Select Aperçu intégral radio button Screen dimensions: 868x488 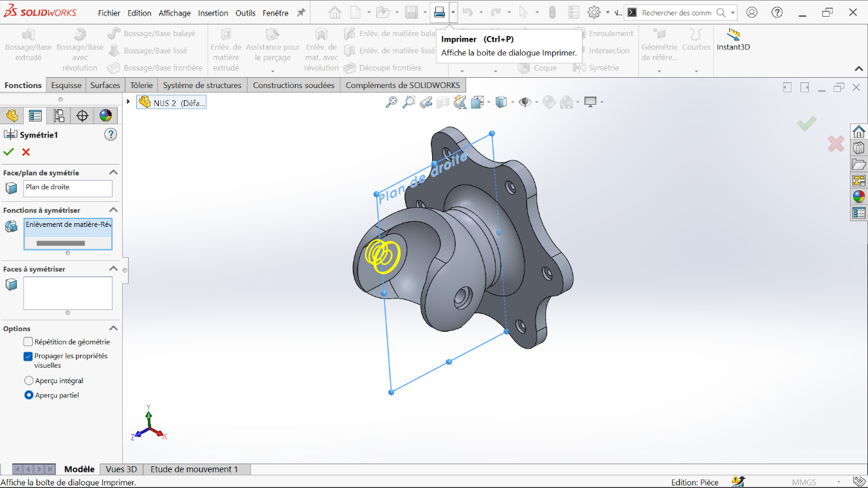(28, 381)
